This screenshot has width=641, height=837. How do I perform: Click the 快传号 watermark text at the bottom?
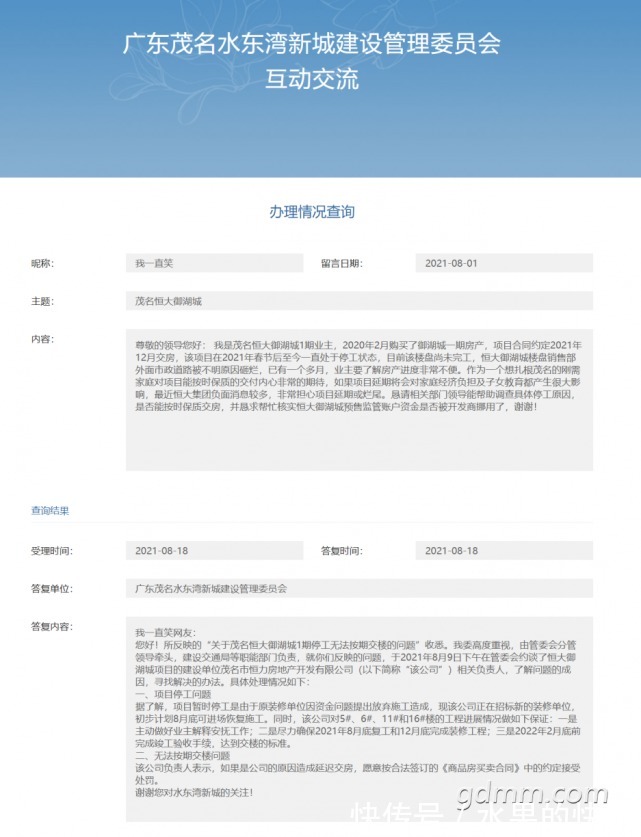point(398,819)
